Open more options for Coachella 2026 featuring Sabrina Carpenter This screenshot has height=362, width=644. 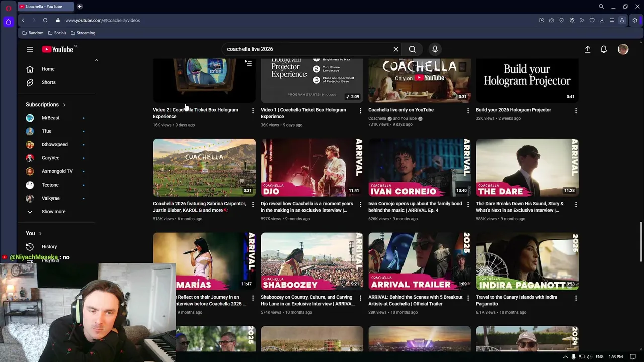tap(253, 205)
